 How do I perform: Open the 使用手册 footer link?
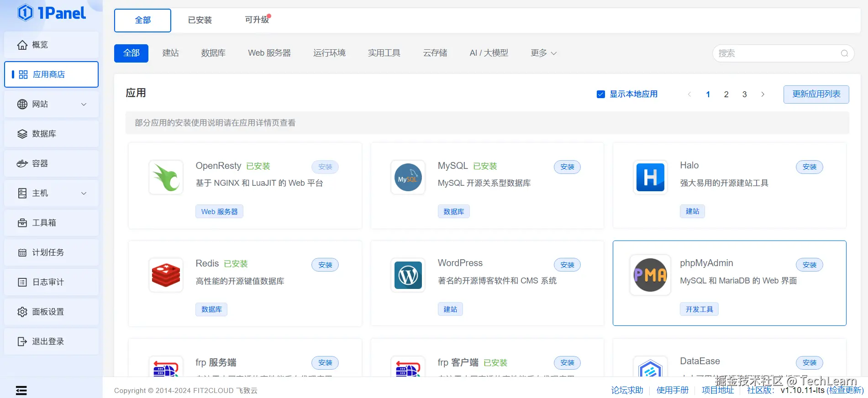(672, 390)
